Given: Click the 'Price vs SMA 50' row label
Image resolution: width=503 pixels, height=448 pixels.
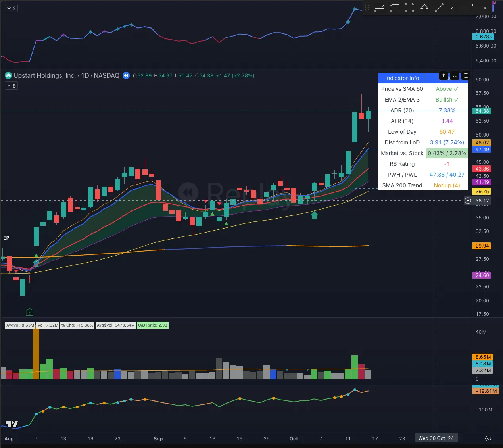Looking at the screenshot, I should click(402, 89).
